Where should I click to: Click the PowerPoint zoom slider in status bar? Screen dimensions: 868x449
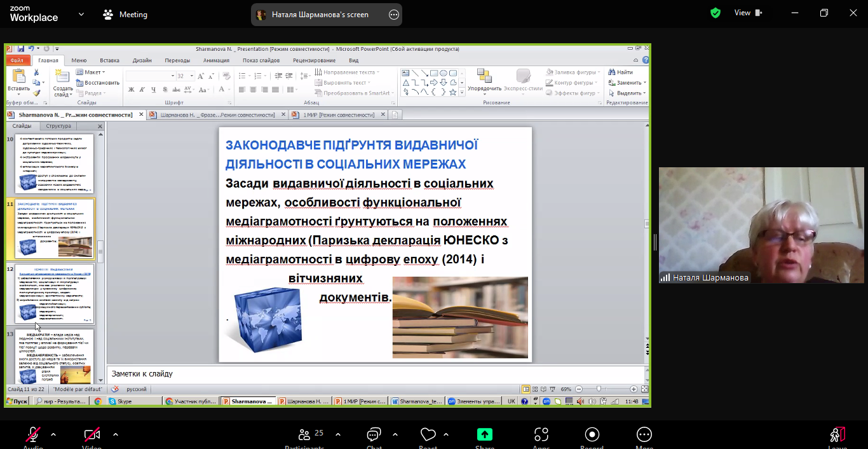(599, 389)
